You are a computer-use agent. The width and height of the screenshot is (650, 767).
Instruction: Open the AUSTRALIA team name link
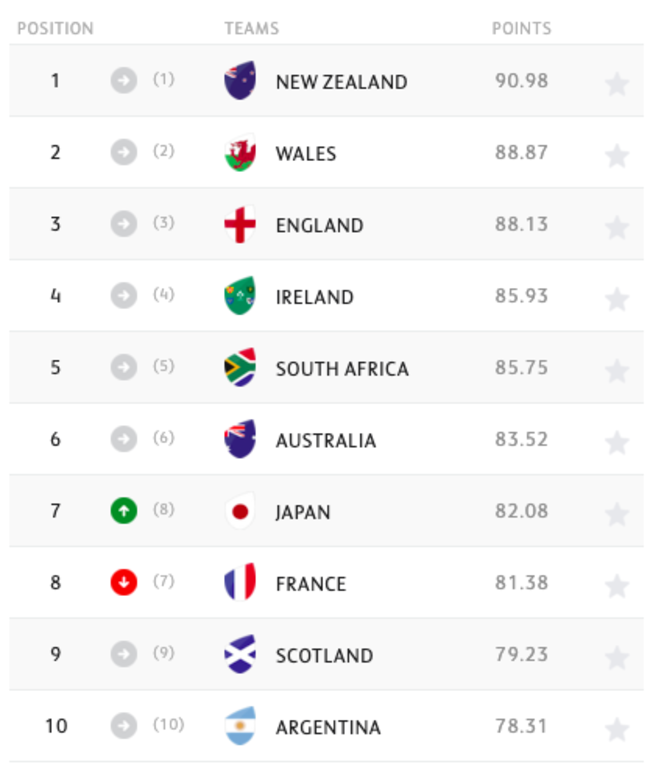326,441
